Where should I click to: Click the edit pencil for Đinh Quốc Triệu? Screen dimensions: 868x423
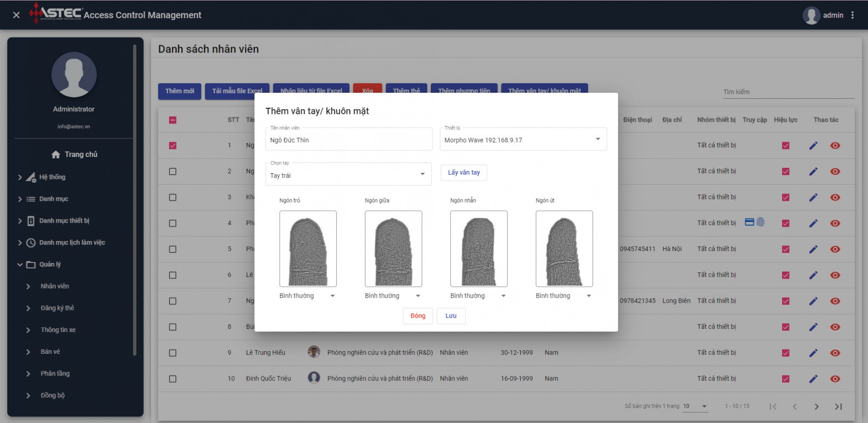[813, 379]
